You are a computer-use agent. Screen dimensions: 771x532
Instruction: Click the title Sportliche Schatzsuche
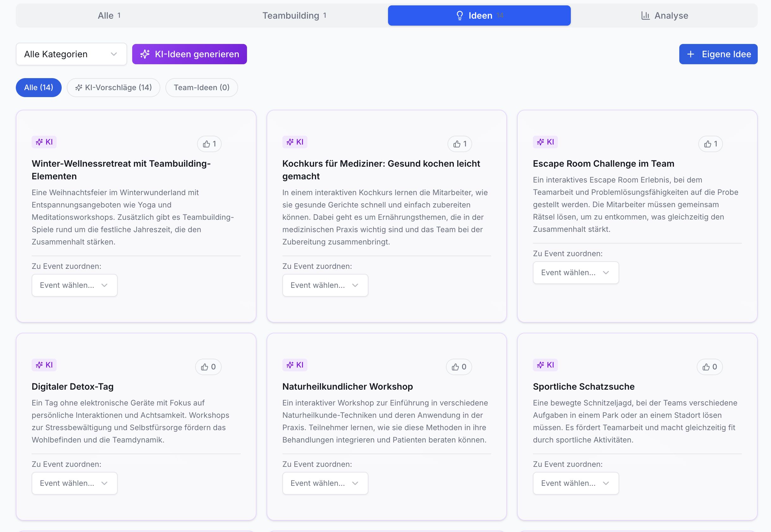[x=584, y=387]
